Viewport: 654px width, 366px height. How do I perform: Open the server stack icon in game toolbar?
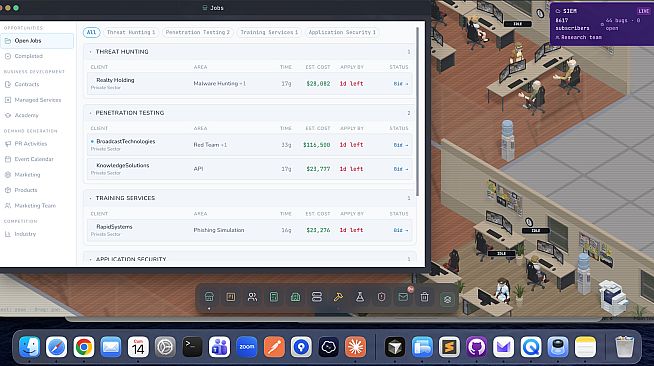(317, 297)
